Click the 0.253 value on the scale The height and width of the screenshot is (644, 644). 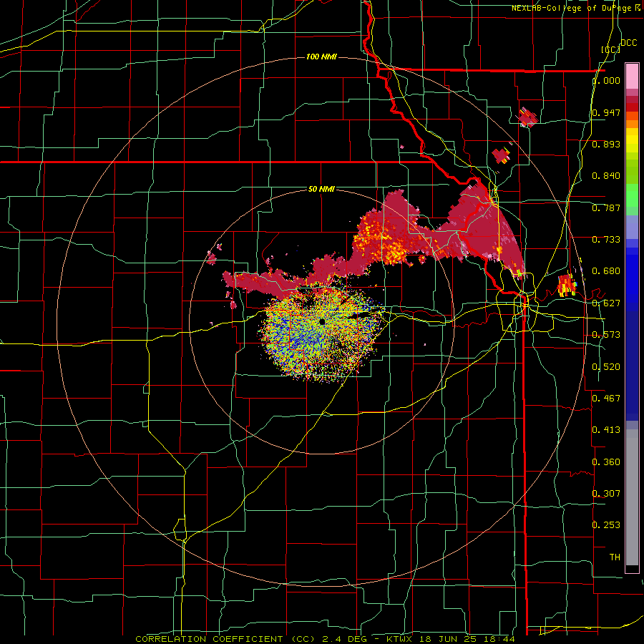tap(606, 525)
